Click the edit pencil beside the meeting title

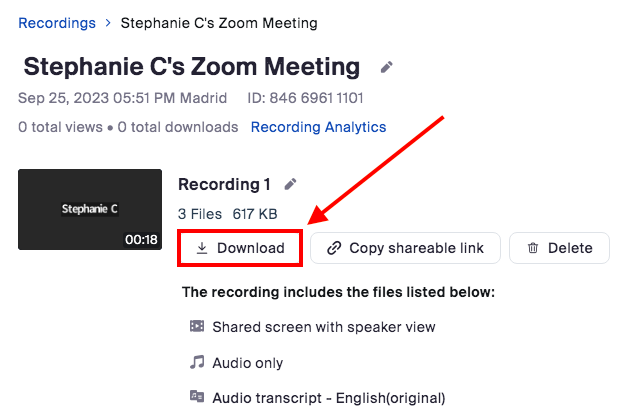pos(387,68)
